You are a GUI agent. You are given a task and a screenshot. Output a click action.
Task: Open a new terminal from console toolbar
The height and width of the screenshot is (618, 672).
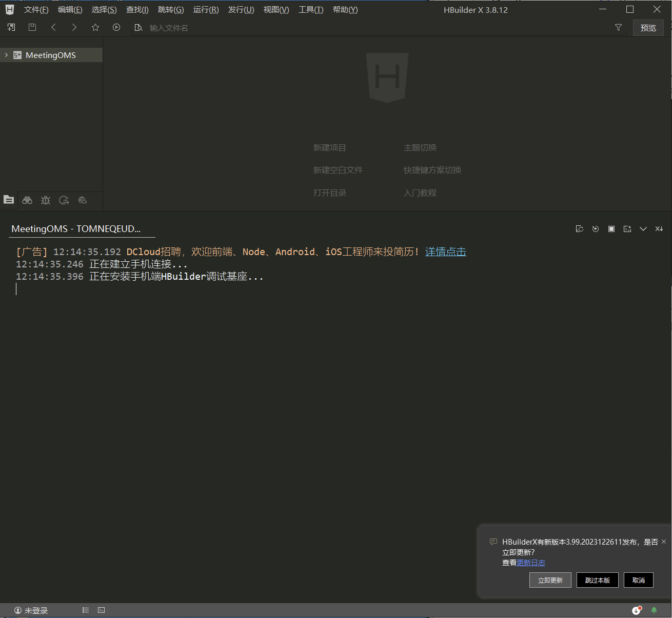(x=627, y=229)
